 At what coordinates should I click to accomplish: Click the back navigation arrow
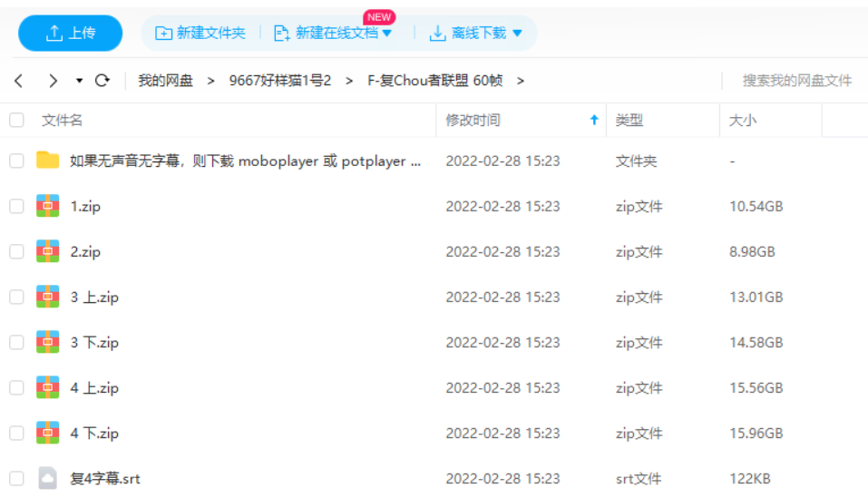click(x=19, y=81)
